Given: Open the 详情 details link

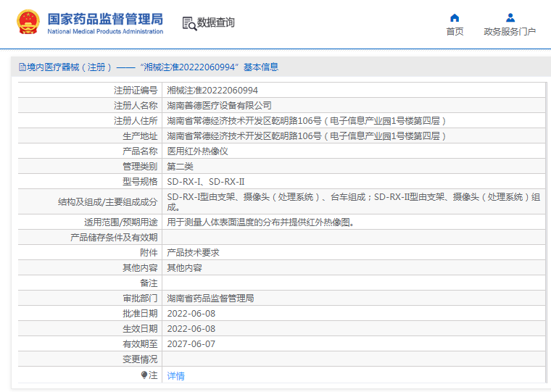Looking at the screenshot, I should coord(175,376).
